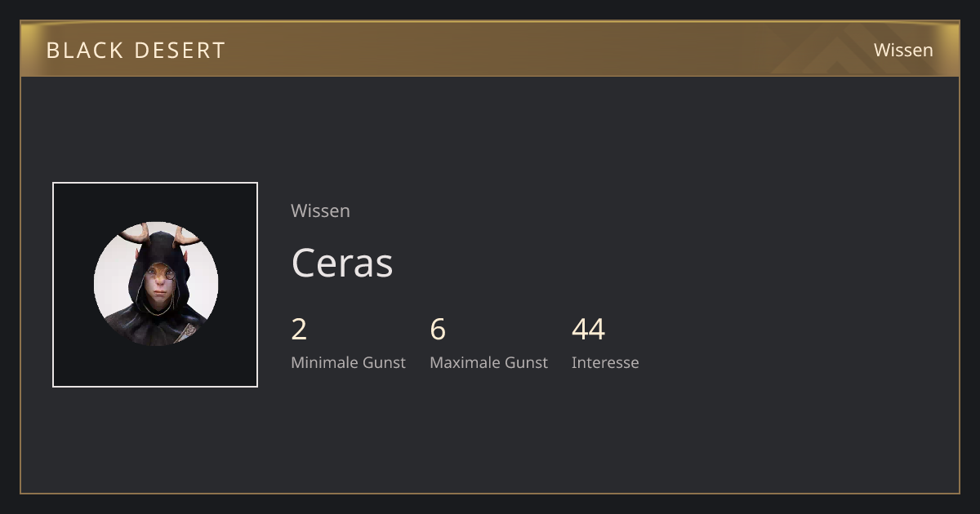Click the Maximale Gunst value 6
Viewport: 980px width, 514px height.
click(x=438, y=330)
